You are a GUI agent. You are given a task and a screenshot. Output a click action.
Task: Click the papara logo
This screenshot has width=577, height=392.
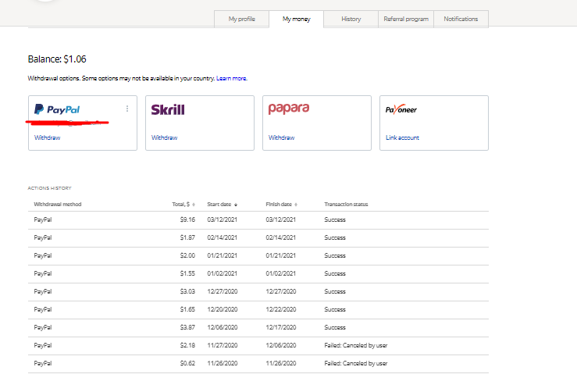point(289,109)
